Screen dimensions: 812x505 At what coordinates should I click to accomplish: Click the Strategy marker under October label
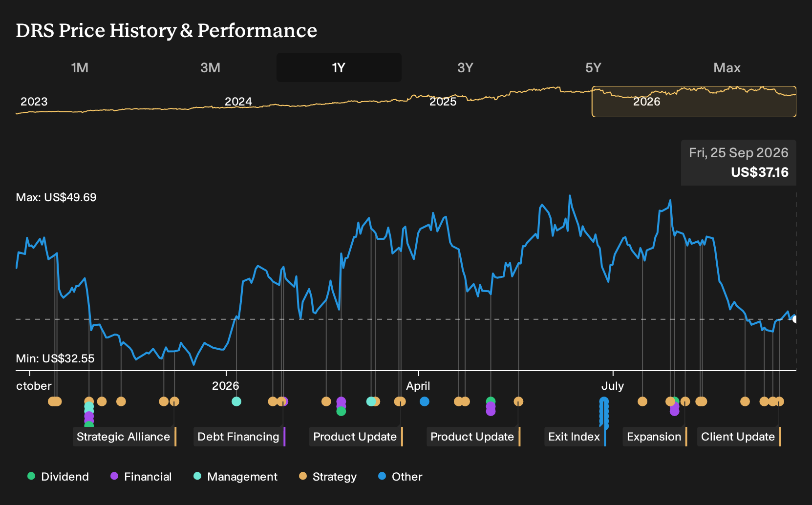pos(55,401)
